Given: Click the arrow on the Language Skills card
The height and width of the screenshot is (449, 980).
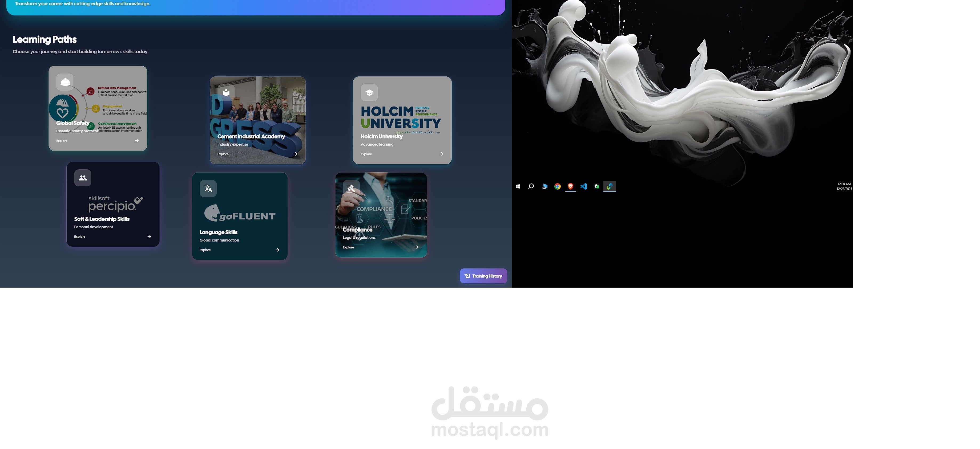Looking at the screenshot, I should pos(277,250).
